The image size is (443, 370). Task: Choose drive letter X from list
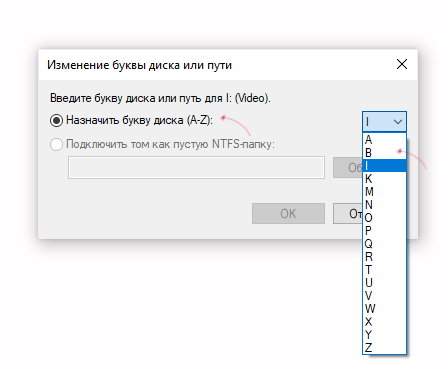click(x=384, y=322)
